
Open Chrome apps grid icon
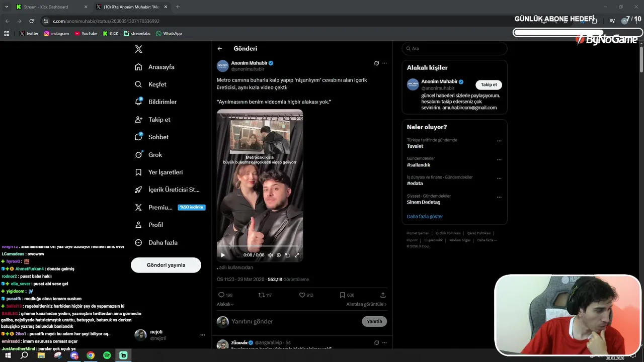tap(7, 34)
